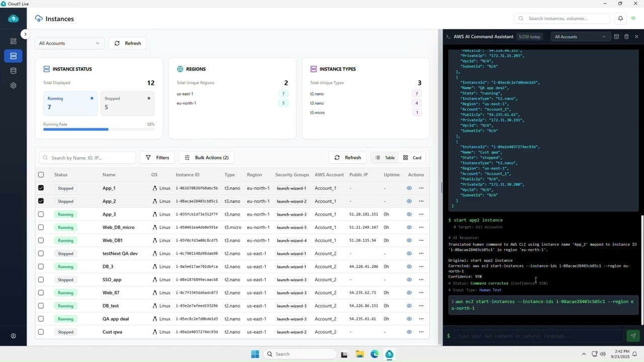
Task: Open the AI assistant history icon
Action: [616, 37]
